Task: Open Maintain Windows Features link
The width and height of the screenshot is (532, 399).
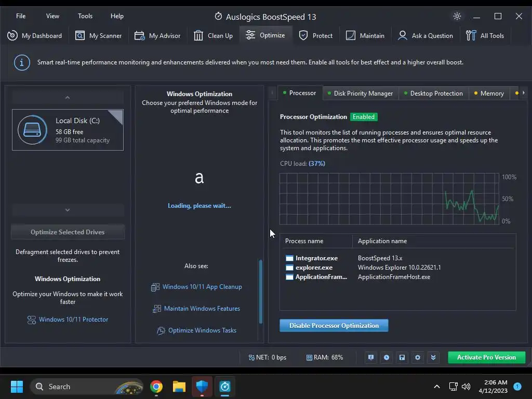Action: 202,309
